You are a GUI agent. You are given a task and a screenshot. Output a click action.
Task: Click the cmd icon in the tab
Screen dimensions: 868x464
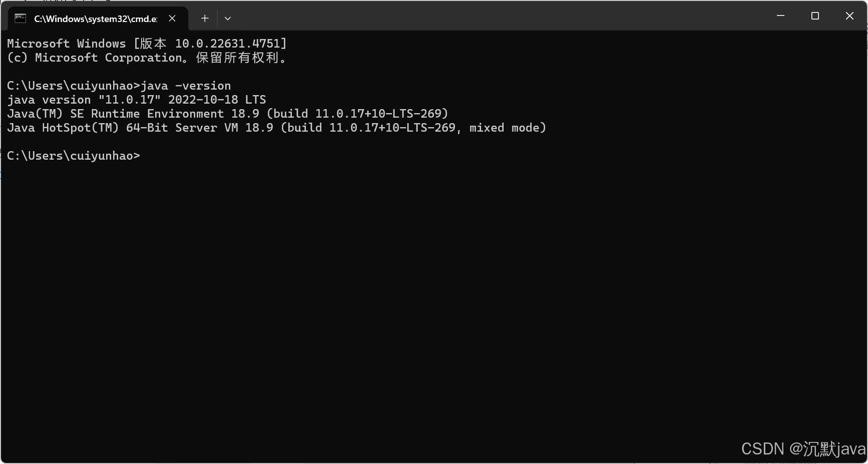[21, 19]
